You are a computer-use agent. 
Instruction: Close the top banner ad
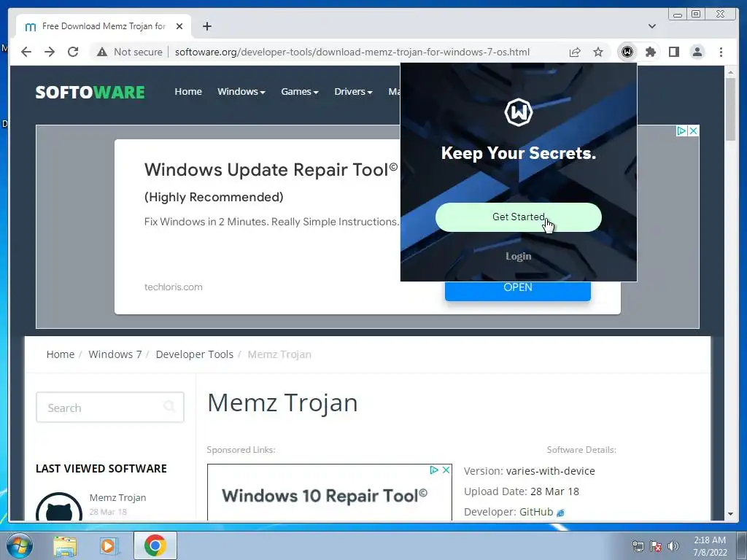coord(694,131)
